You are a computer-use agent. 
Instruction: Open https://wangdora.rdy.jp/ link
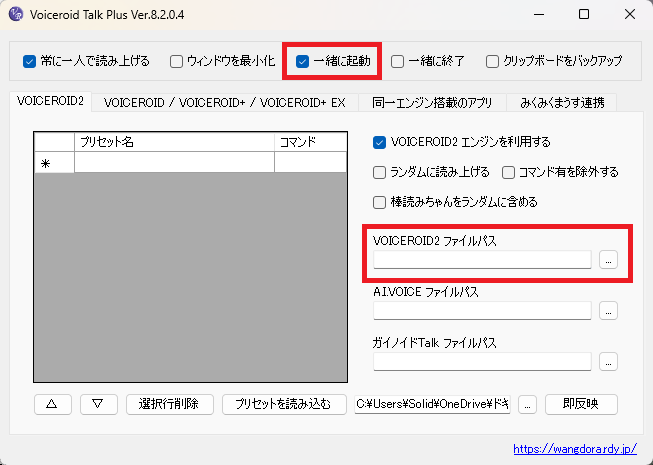pos(575,449)
